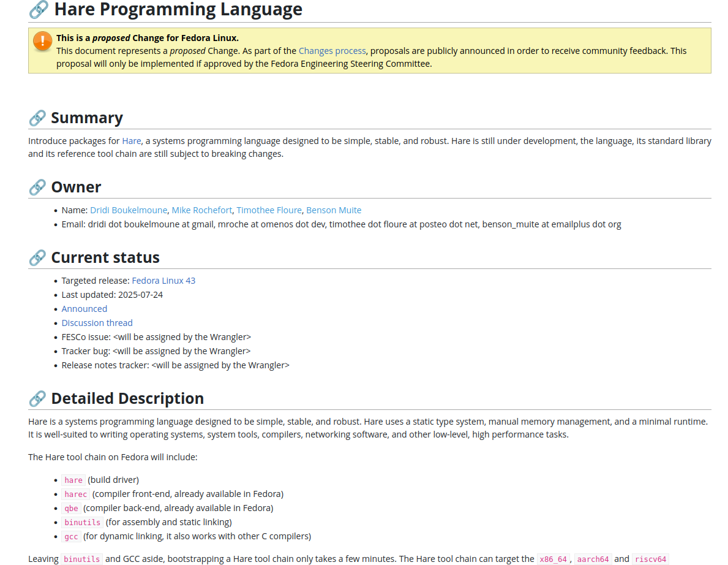The height and width of the screenshot is (565, 728).
Task: Click the 'Tracker bug' list line
Action: (x=156, y=351)
